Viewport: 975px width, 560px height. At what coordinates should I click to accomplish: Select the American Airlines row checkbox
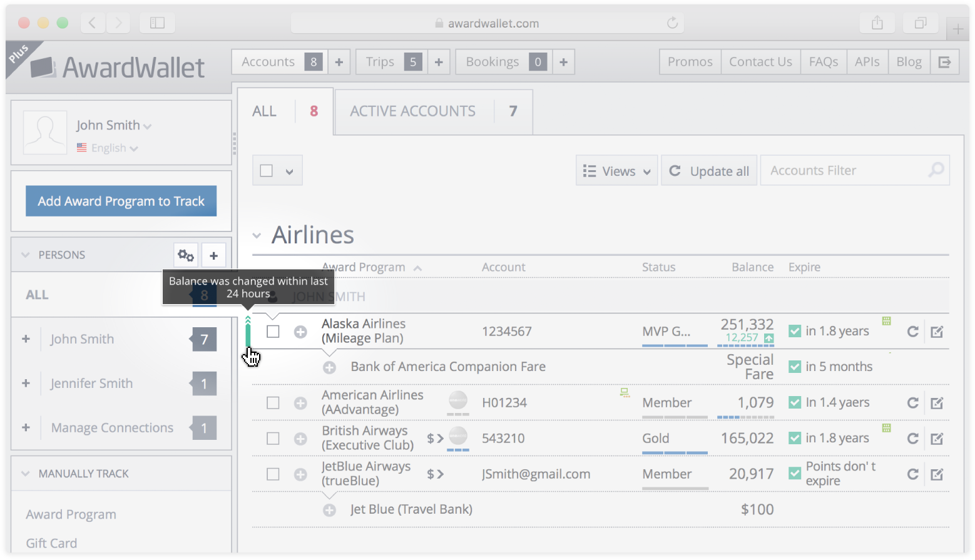click(x=273, y=403)
